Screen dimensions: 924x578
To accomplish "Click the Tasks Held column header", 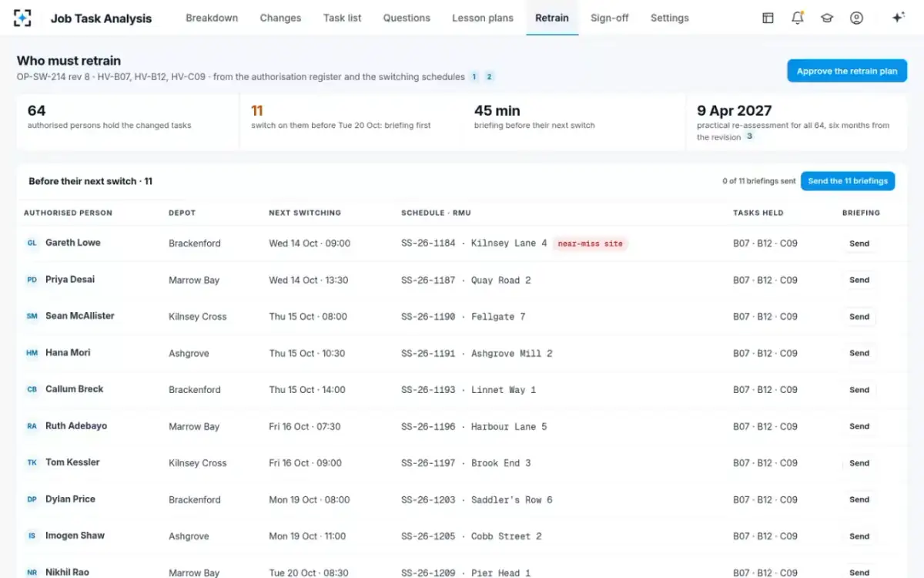I will tap(758, 213).
